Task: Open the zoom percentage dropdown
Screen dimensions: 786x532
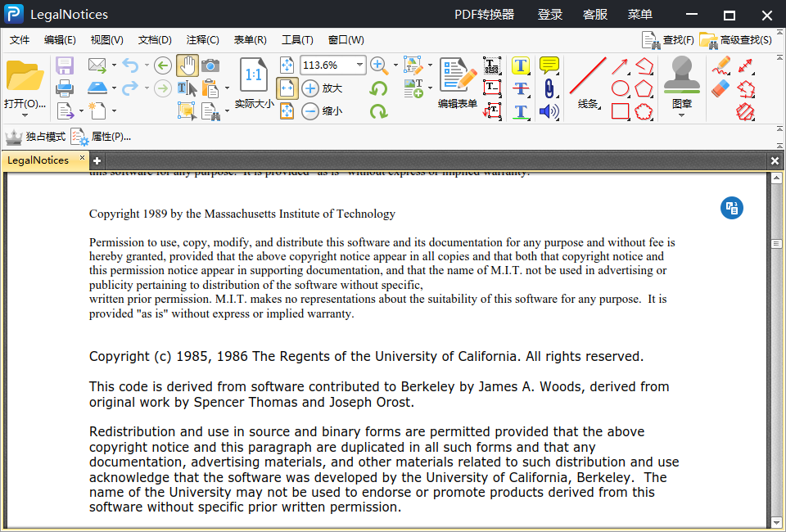Action: point(359,65)
